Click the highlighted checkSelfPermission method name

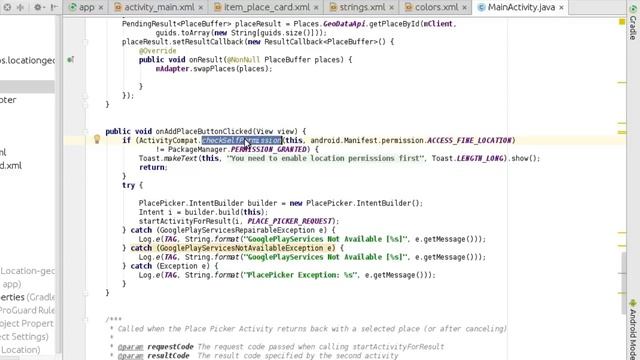point(242,140)
